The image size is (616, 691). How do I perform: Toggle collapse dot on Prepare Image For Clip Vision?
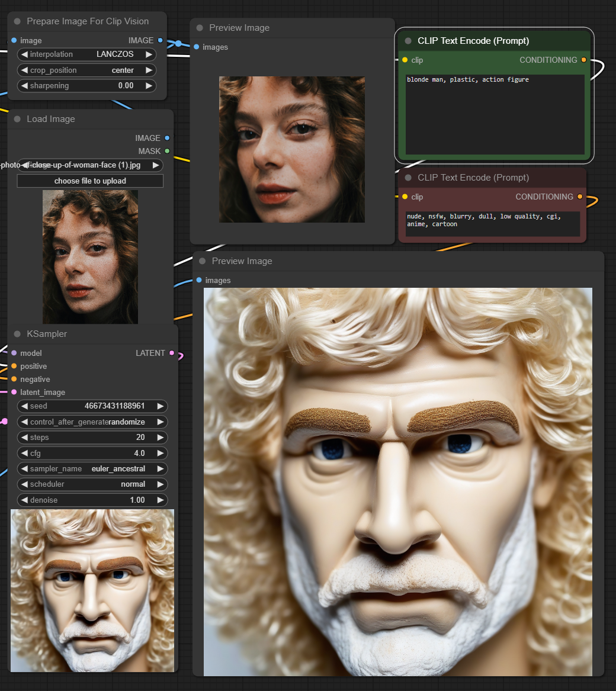17,22
